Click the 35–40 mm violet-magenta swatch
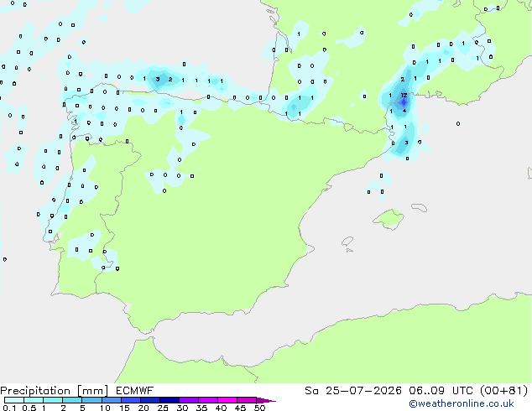Viewport: 532px width, 411px height. coord(208,400)
